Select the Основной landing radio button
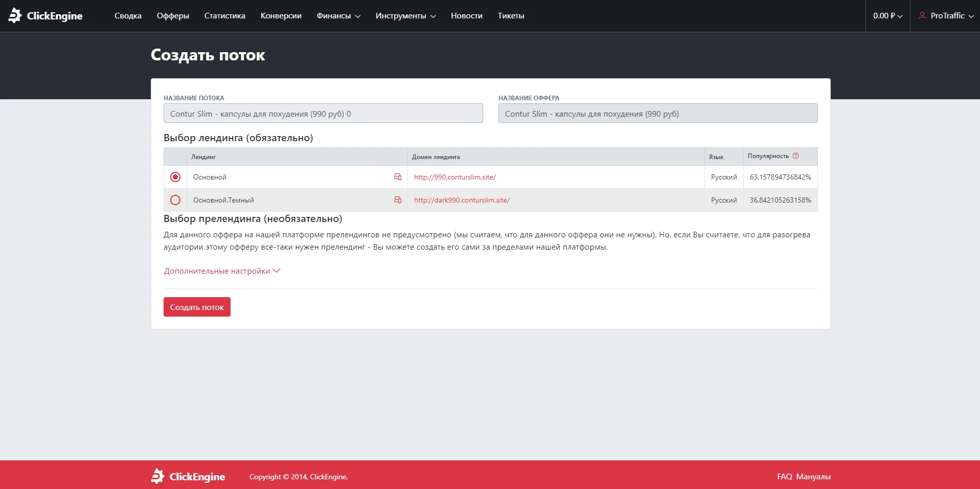Image resolution: width=980 pixels, height=489 pixels. pyautogui.click(x=175, y=177)
